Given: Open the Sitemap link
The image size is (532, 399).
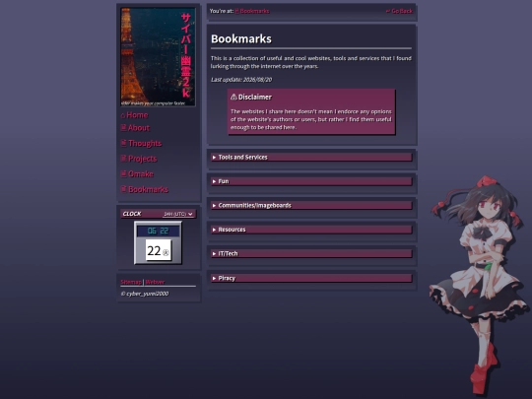Looking at the screenshot, I should [x=131, y=282].
